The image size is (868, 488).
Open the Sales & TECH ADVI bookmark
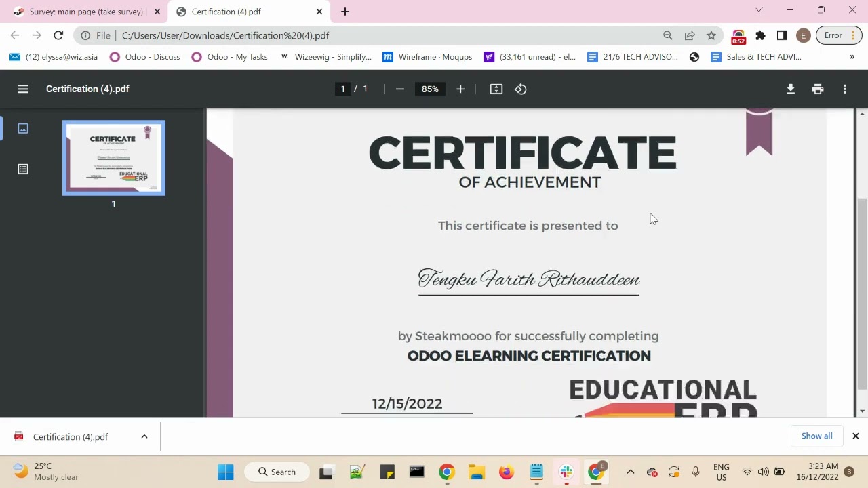pyautogui.click(x=755, y=57)
